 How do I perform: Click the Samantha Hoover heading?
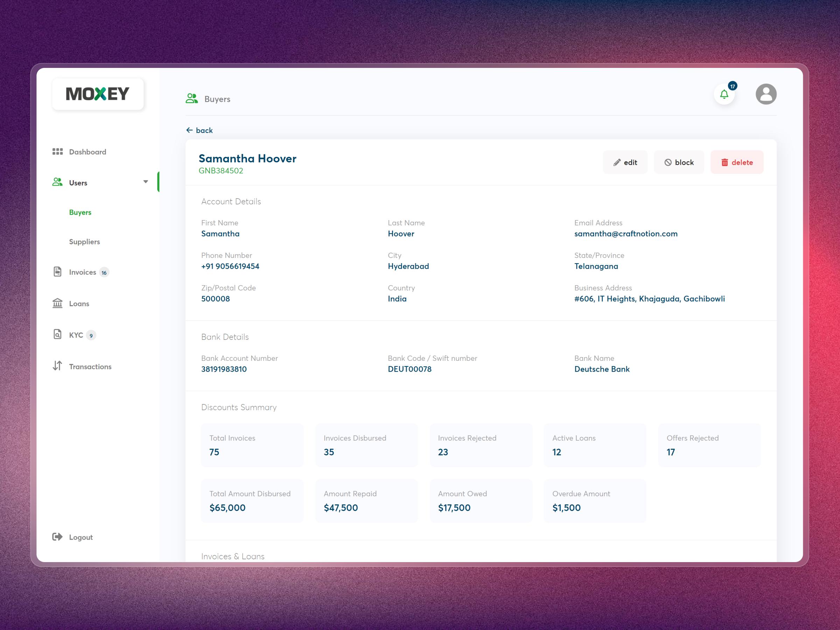(247, 158)
